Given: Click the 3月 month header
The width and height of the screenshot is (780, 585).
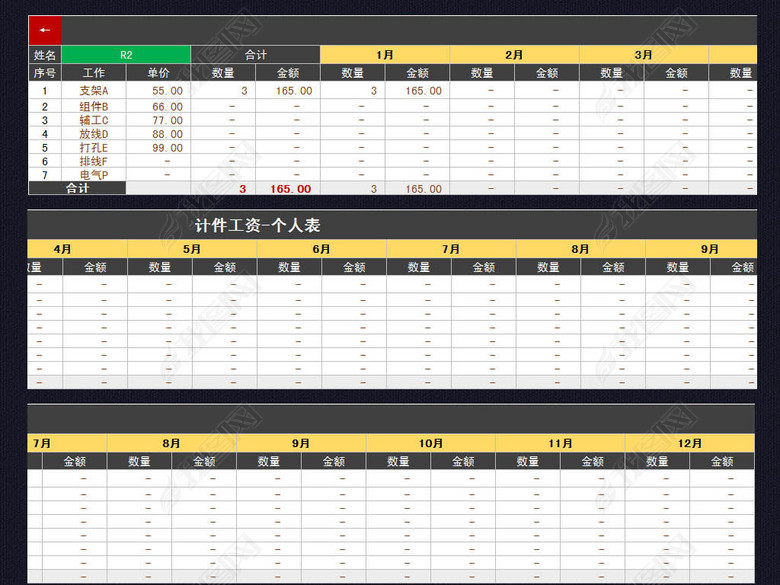Looking at the screenshot, I should pos(644,55).
